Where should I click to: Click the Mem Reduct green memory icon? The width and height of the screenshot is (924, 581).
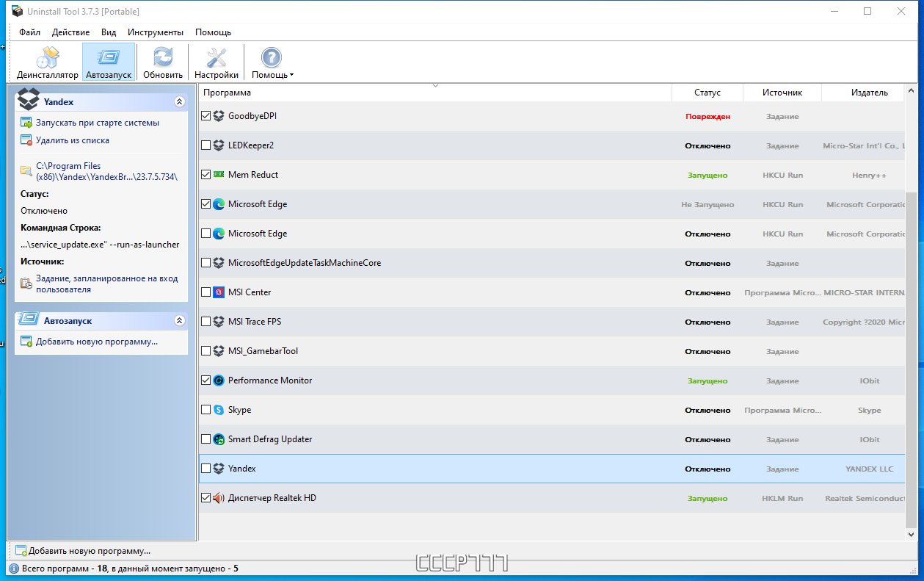pyautogui.click(x=219, y=175)
